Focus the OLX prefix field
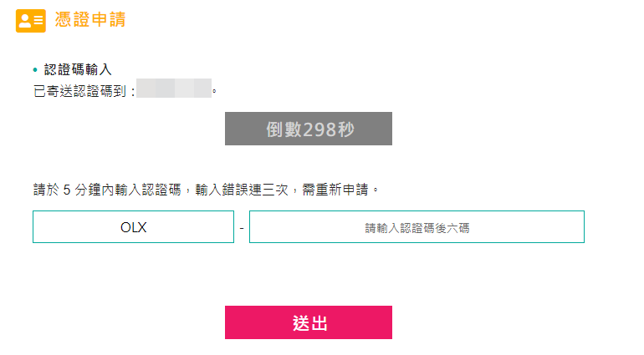The height and width of the screenshot is (355, 644). [134, 227]
